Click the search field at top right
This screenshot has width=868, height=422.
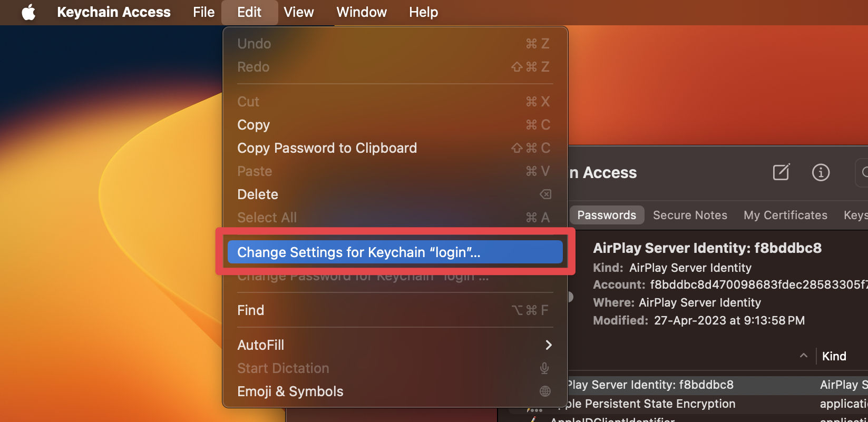[863, 172]
